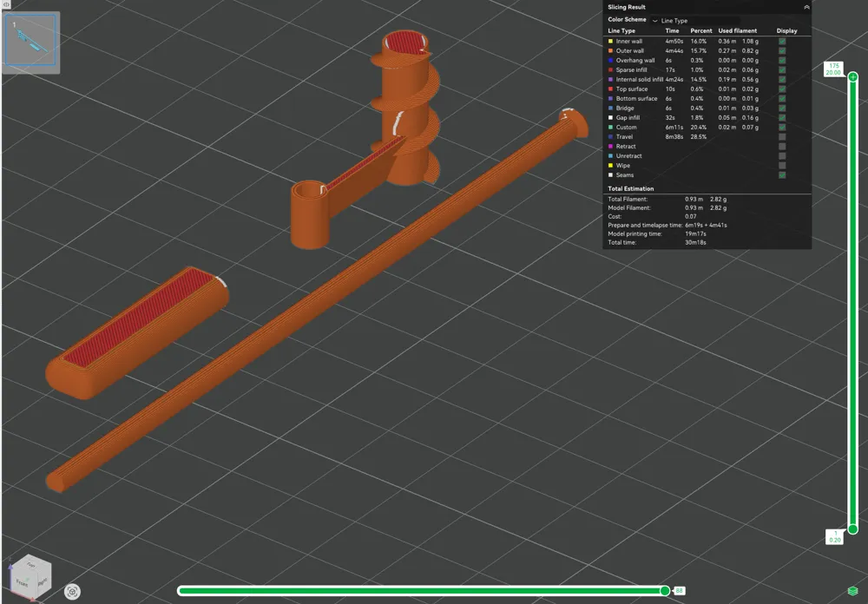Enable display of Travel moves
The width and height of the screenshot is (868, 604).
pyautogui.click(x=782, y=137)
